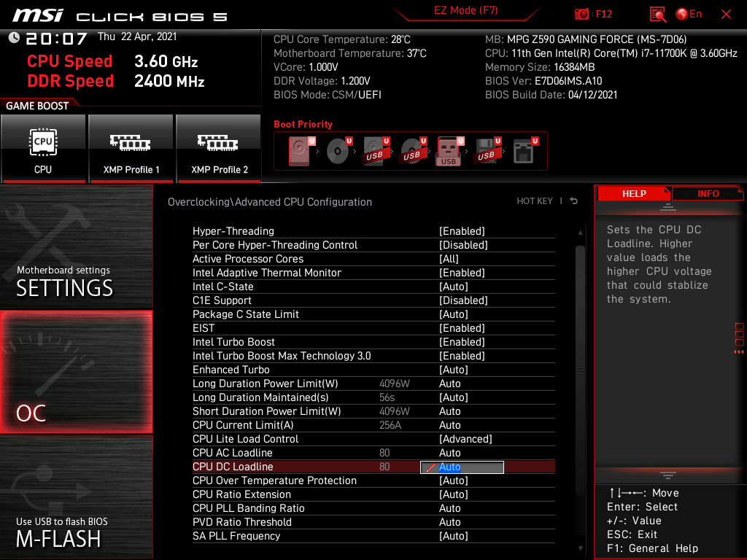747x560 pixels.
Task: Open the OC overclocking section
Action: pyautogui.click(x=76, y=372)
